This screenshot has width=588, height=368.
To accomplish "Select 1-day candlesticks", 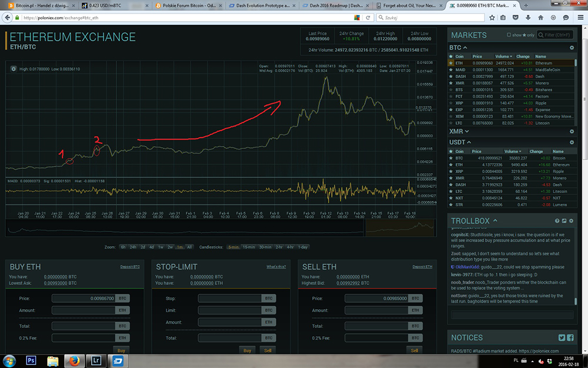I will (303, 247).
